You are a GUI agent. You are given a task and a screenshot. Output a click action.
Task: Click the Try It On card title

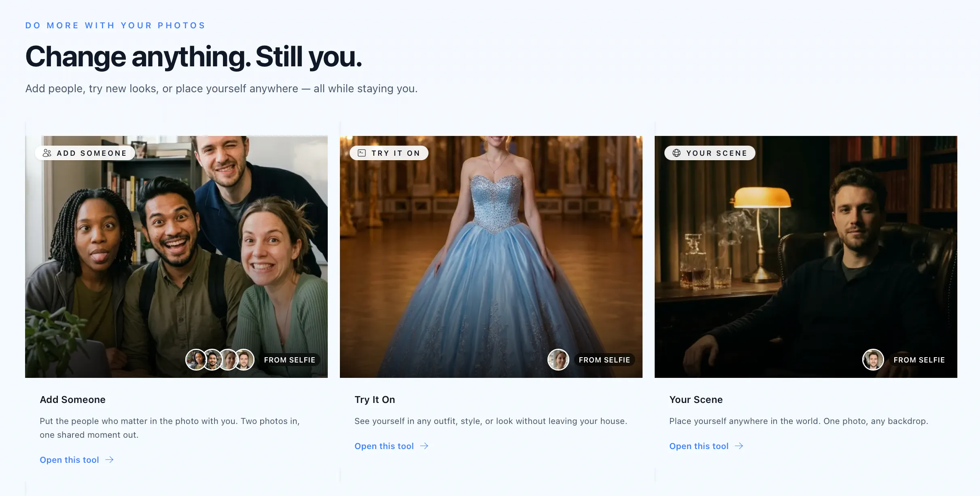(375, 400)
